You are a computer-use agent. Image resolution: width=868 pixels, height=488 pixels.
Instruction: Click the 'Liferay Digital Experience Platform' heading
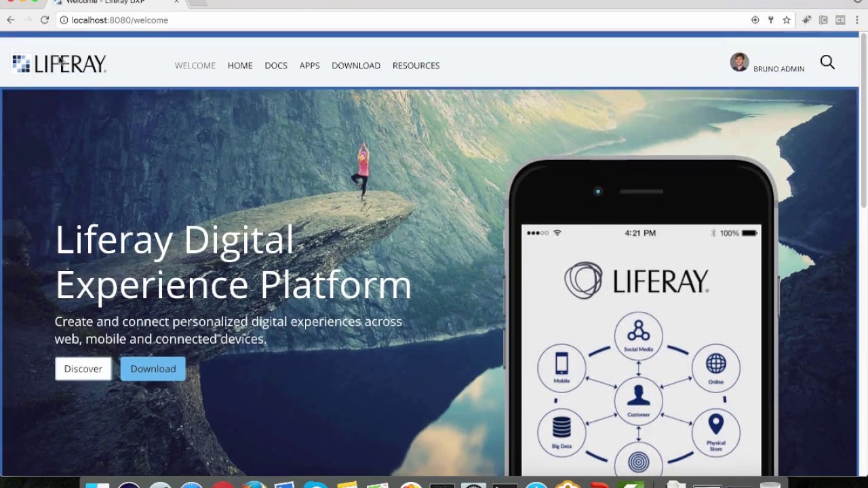(233, 262)
